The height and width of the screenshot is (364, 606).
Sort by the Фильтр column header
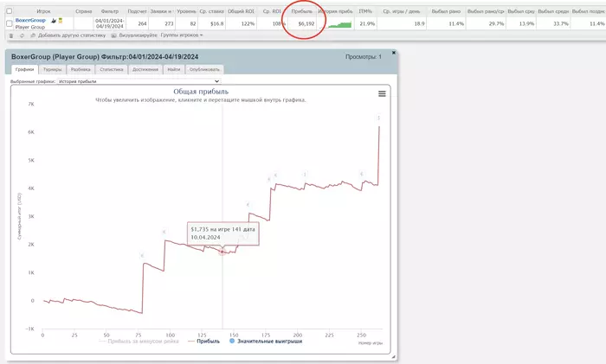(110, 11)
